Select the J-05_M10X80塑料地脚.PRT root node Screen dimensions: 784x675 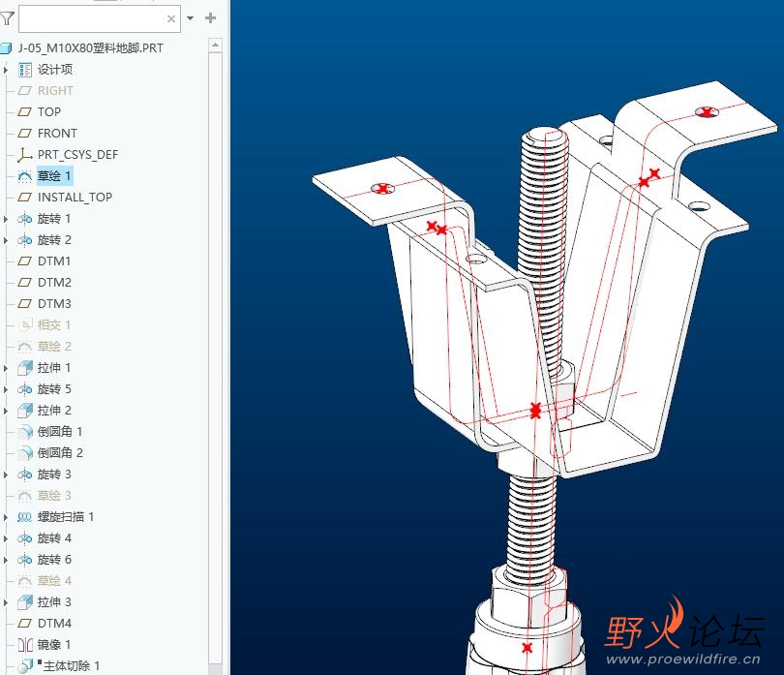[x=91, y=48]
